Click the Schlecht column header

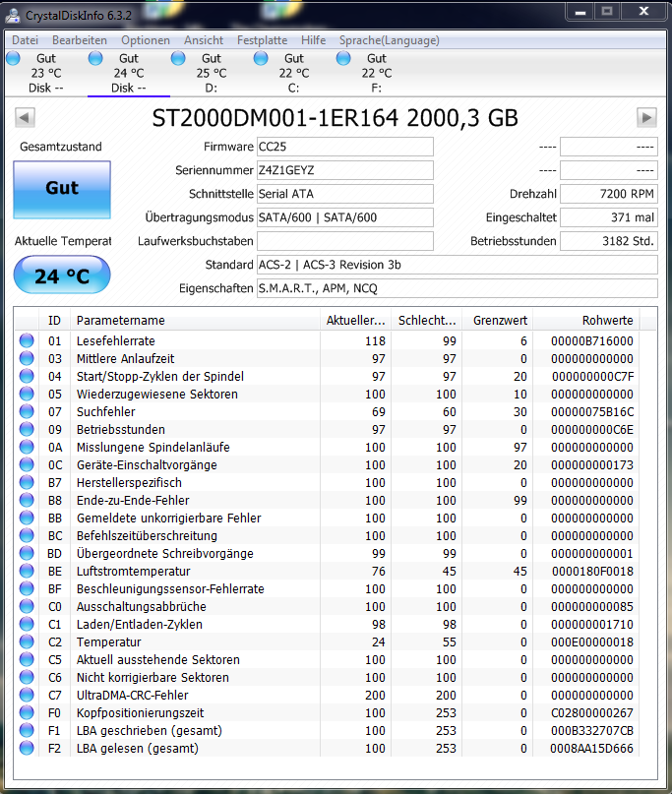coord(426,320)
